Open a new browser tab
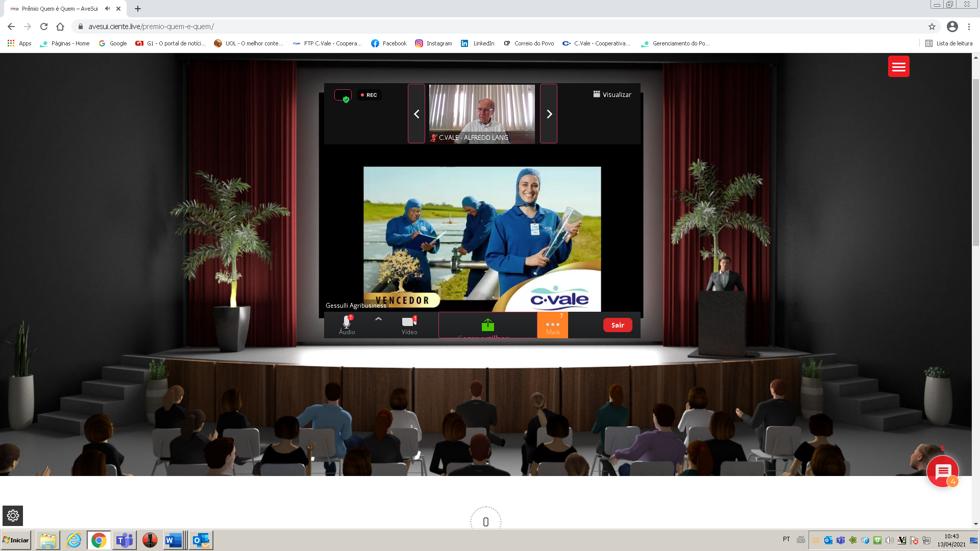Viewport: 980px width, 551px height. click(x=138, y=9)
